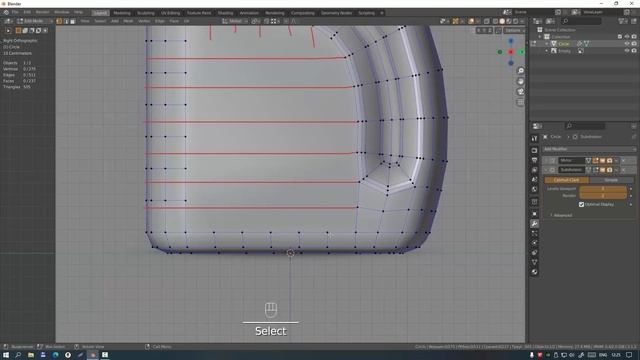
Task: Click the outliner search field
Action: (x=581, y=21)
